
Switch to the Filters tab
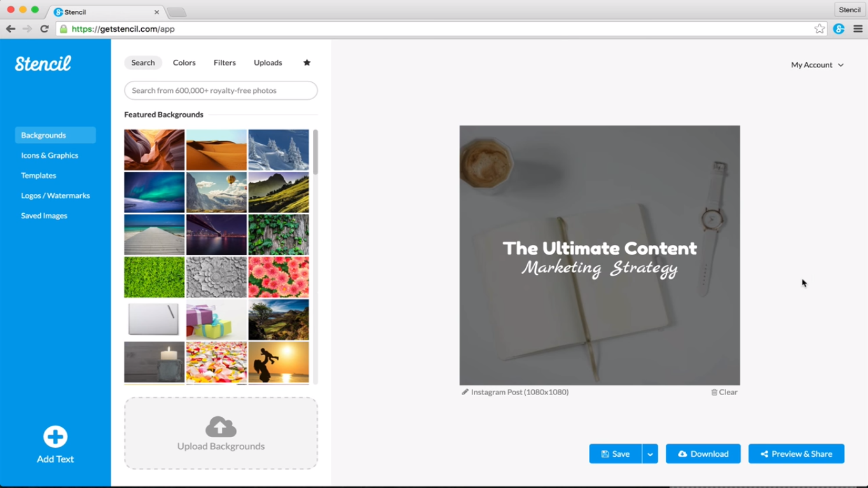(x=224, y=62)
